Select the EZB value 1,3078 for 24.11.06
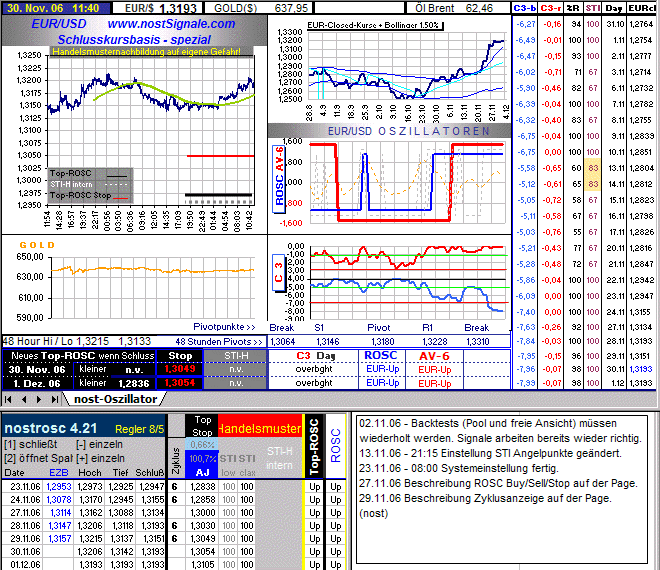This screenshot has width=660, height=570. coord(59,499)
